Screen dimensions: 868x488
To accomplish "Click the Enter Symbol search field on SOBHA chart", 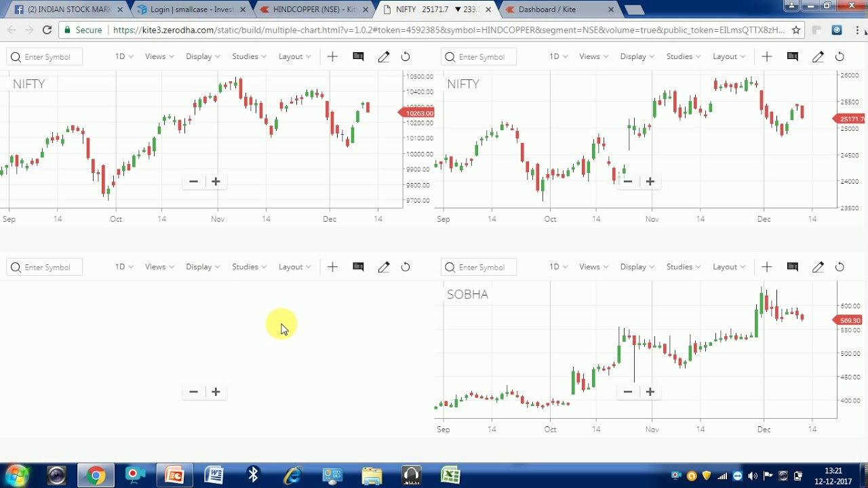I will click(x=479, y=267).
